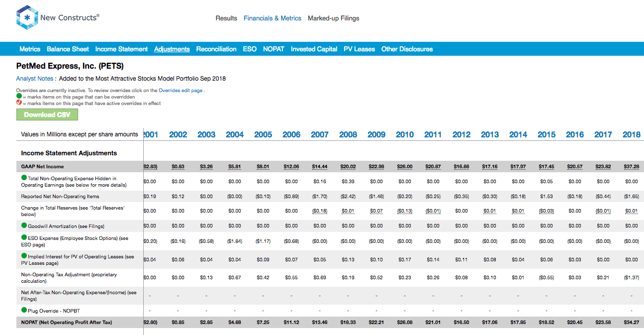The width and height of the screenshot is (644, 335).
Task: Click Reported Net Non-Operating Items value $1.53
Action: (x=547, y=197)
